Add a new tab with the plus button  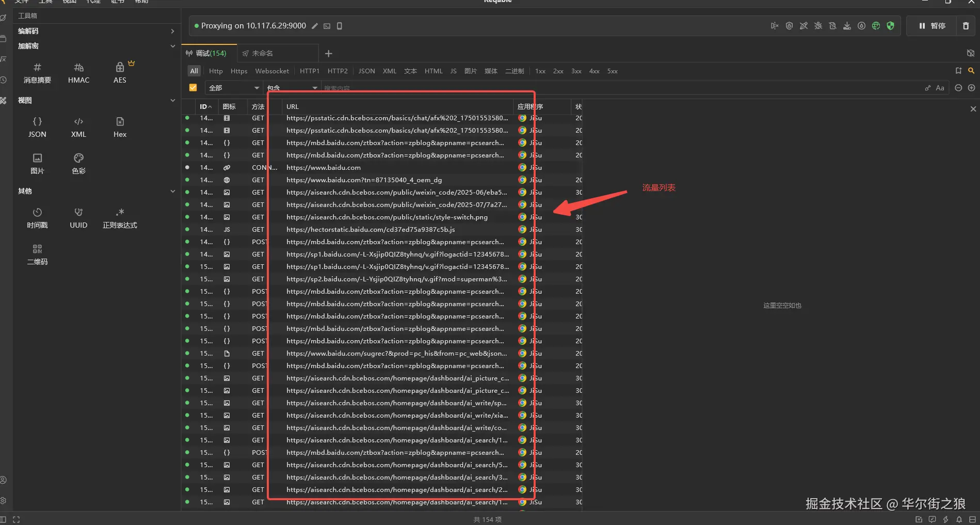[x=329, y=53]
